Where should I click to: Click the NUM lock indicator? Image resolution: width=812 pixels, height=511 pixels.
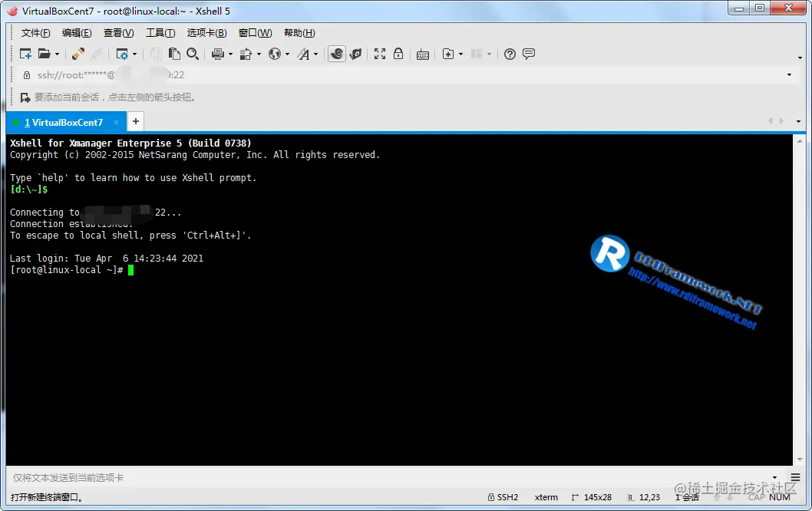(779, 497)
